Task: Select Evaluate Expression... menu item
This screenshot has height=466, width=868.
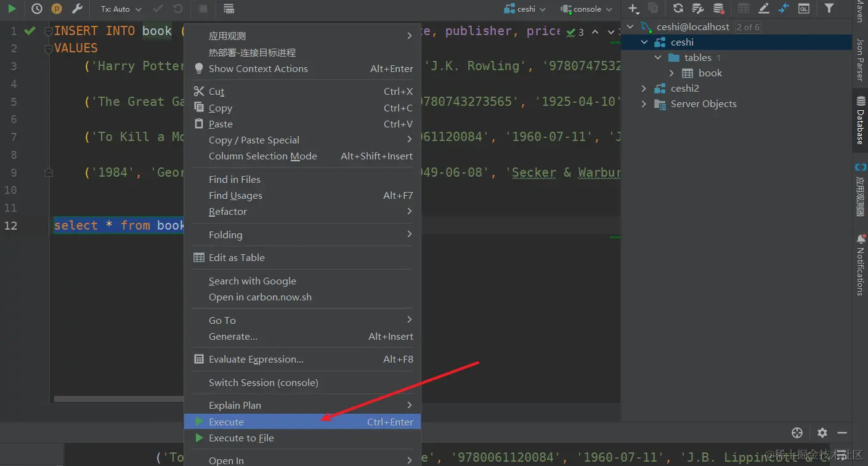Action: tap(302, 359)
